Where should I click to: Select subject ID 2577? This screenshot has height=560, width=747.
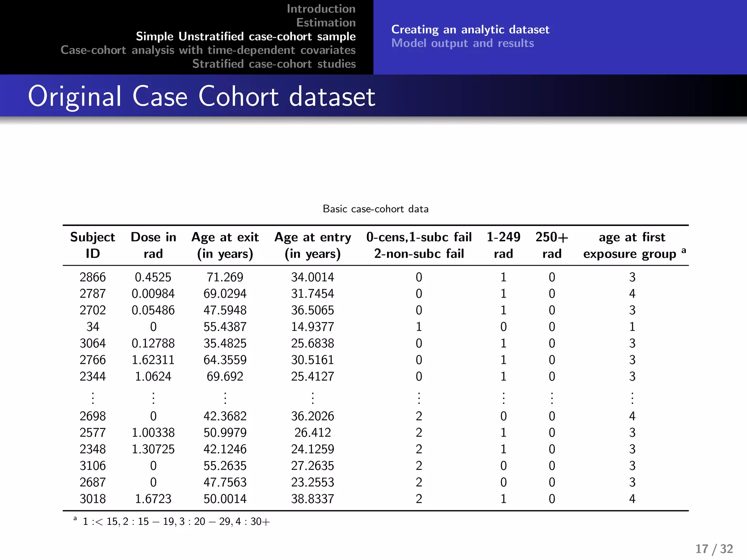pyautogui.click(x=93, y=433)
